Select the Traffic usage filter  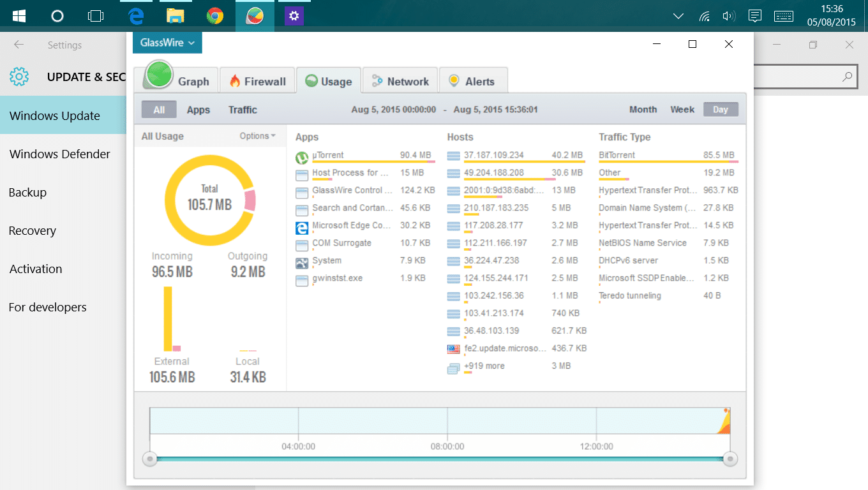click(x=243, y=110)
